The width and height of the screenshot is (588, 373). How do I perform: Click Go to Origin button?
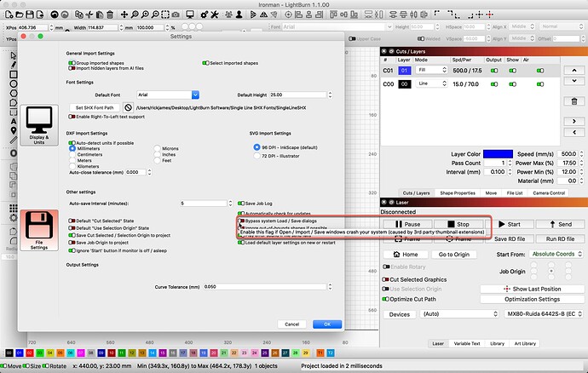tap(454, 254)
